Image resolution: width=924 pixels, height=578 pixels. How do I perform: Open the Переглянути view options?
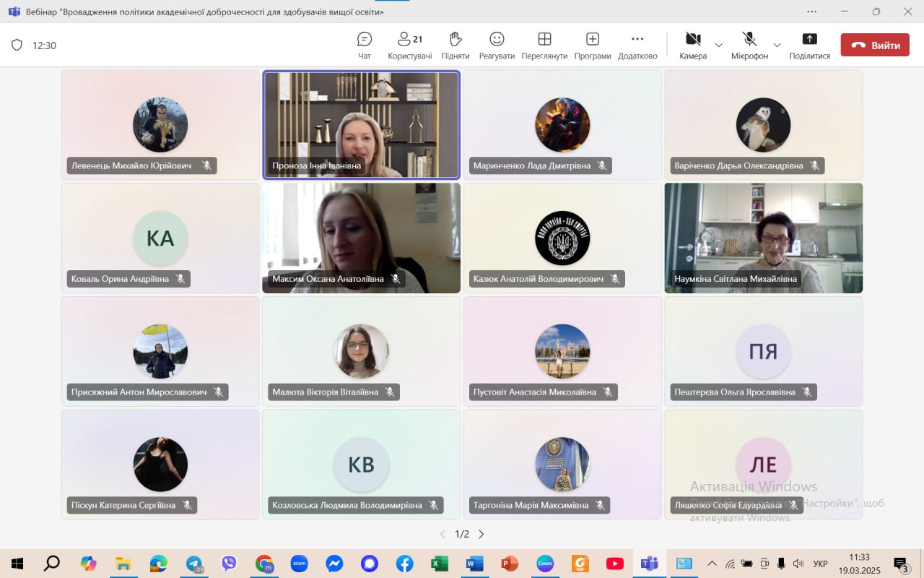point(544,45)
